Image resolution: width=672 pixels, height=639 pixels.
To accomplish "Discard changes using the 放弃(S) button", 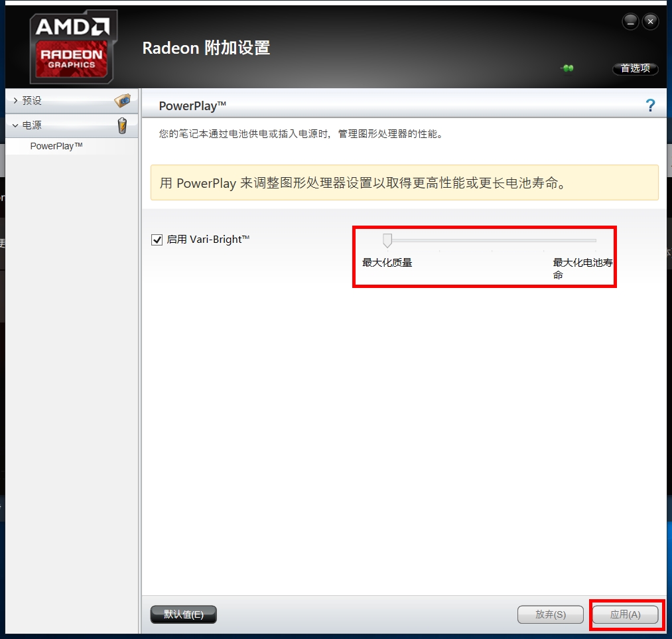I will tap(551, 614).
